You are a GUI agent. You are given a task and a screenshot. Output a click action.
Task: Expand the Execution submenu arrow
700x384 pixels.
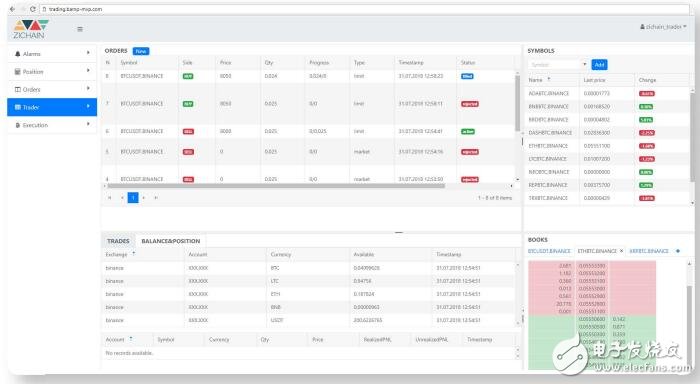coord(88,124)
